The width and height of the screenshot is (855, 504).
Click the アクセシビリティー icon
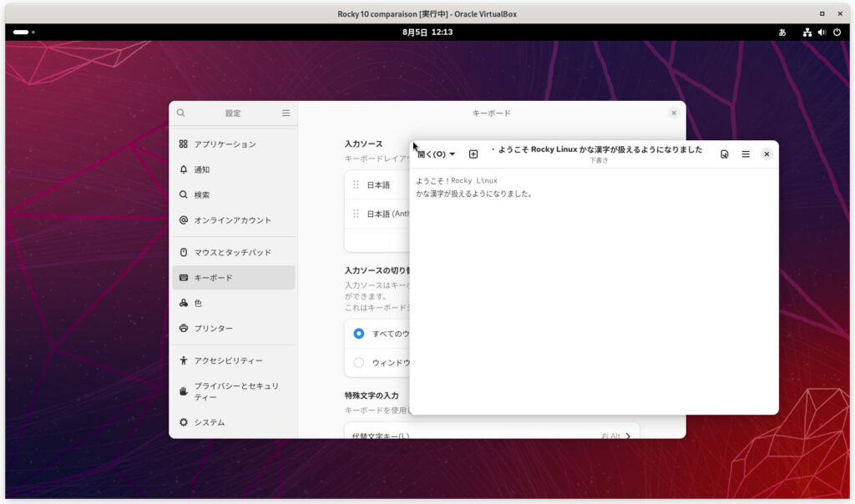[183, 360]
